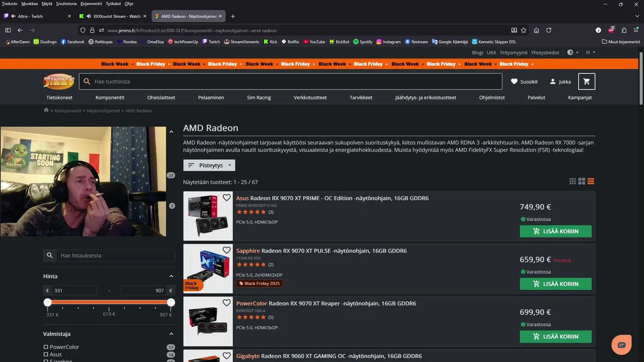Add PowerColor RX 9070 XT Reaper to cart

(x=555, y=336)
